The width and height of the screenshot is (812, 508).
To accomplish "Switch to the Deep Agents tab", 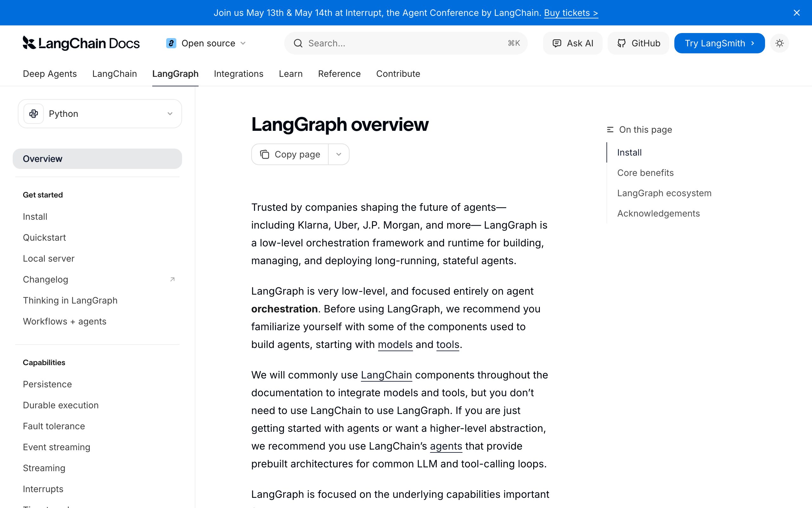I will [50, 74].
